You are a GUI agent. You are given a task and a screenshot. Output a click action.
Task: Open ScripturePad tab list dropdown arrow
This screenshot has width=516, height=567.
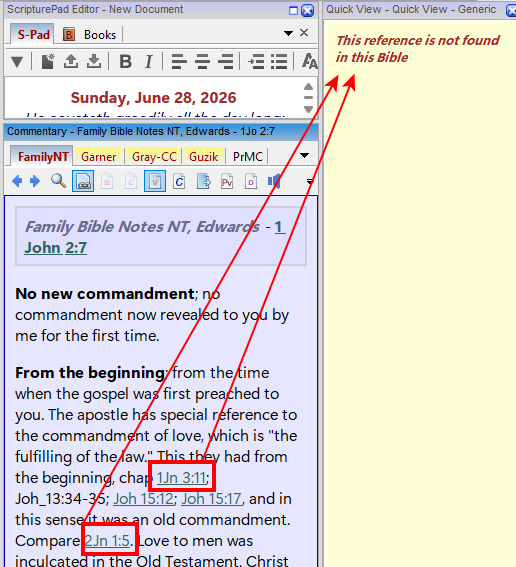pyautogui.click(x=288, y=33)
